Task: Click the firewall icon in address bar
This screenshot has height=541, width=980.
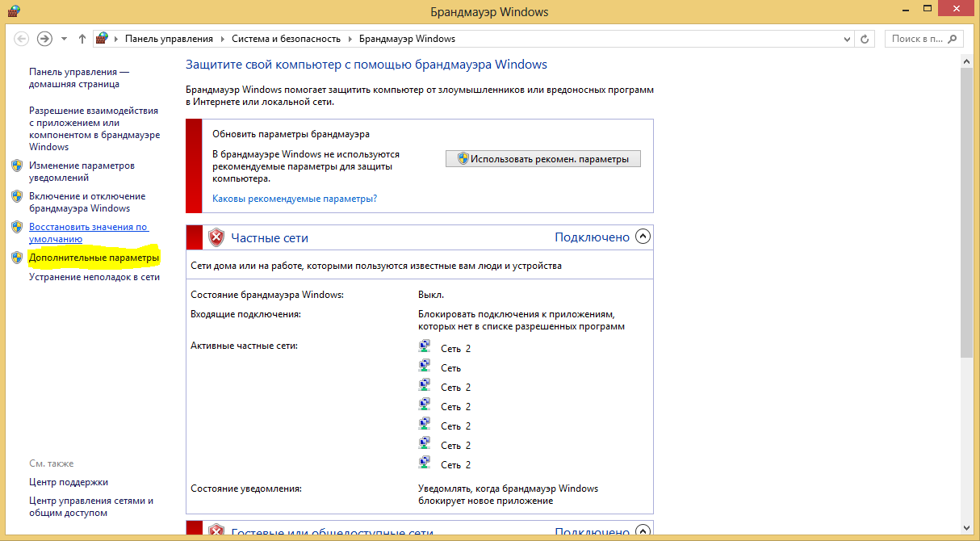Action: pos(102,39)
